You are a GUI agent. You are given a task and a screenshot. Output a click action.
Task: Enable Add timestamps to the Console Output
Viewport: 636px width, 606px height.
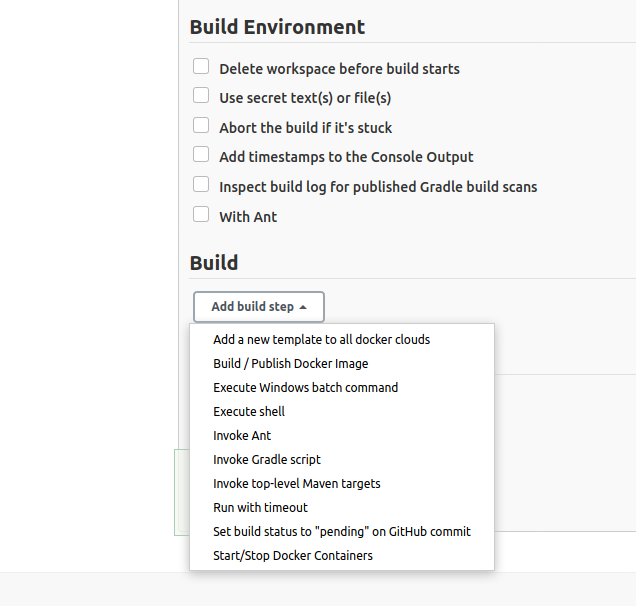point(201,155)
